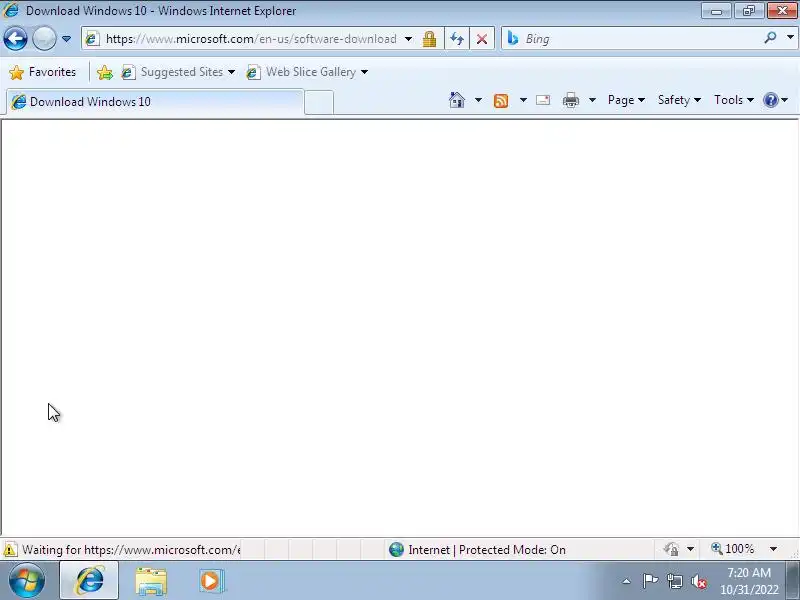Open the Web Slice Gallery link
800x600 pixels.
pyautogui.click(x=301, y=72)
